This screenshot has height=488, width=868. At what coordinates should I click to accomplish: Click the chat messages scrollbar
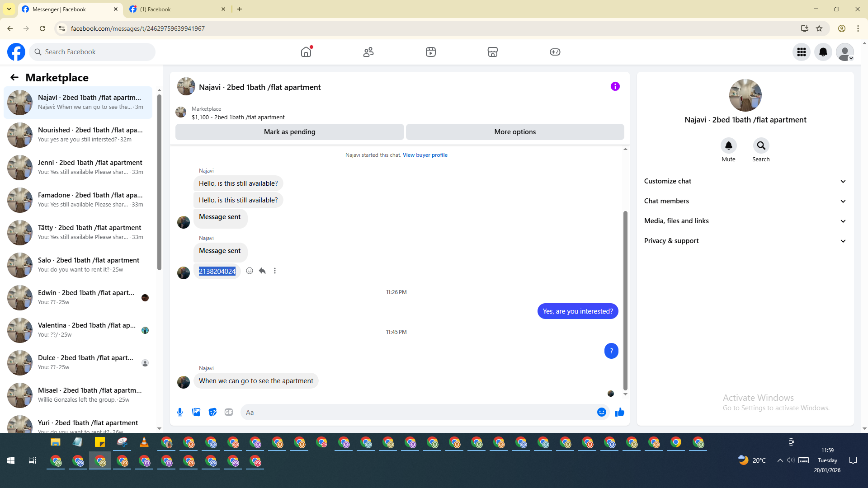[x=625, y=300]
